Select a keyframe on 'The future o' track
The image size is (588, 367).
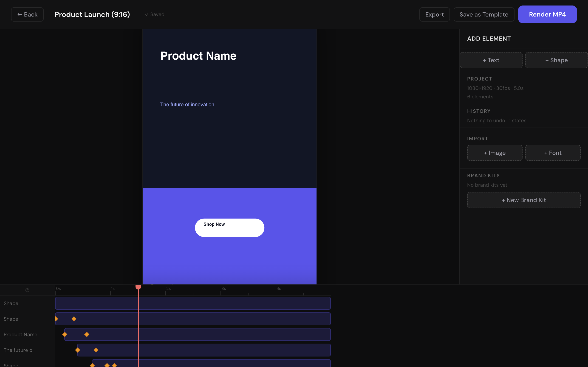(78, 350)
